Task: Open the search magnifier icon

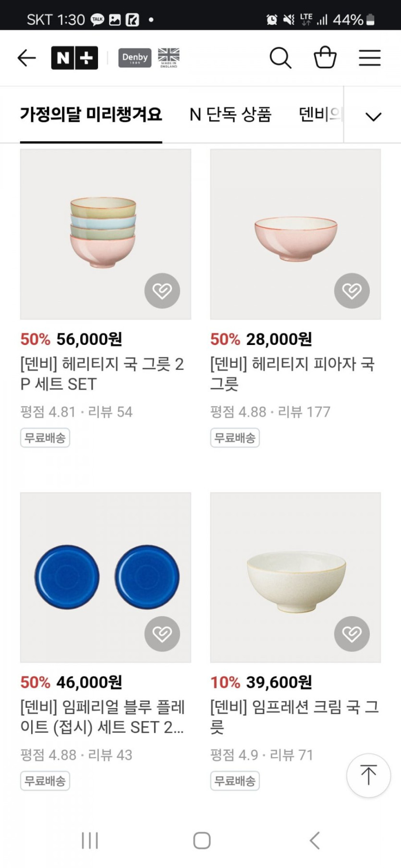Action: pyautogui.click(x=280, y=58)
